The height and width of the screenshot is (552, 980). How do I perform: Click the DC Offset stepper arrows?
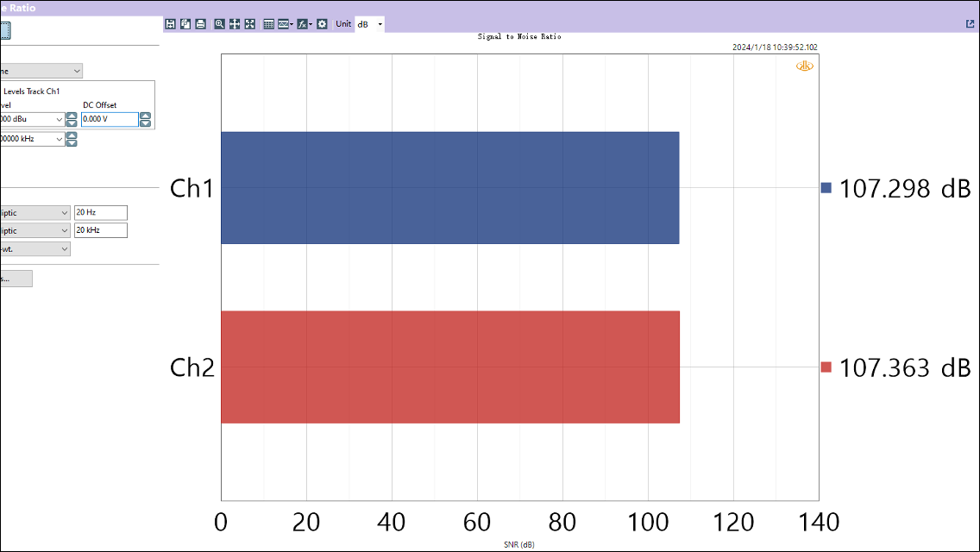tap(145, 120)
